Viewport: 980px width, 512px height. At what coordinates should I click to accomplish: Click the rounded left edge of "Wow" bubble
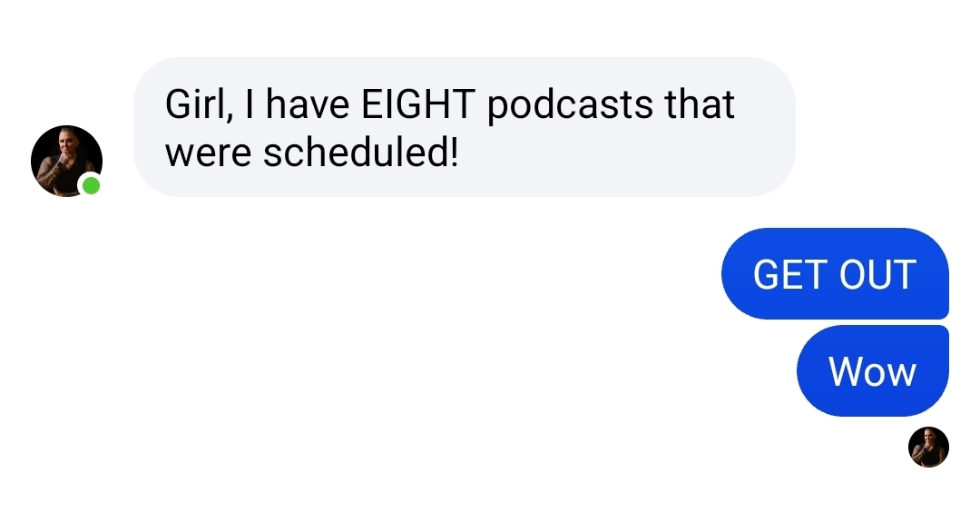pyautogui.click(x=808, y=370)
